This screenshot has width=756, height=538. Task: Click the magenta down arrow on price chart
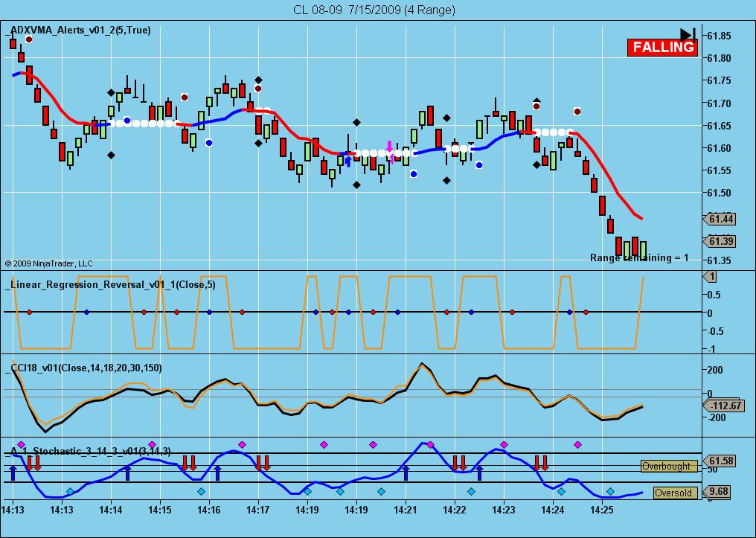click(389, 147)
